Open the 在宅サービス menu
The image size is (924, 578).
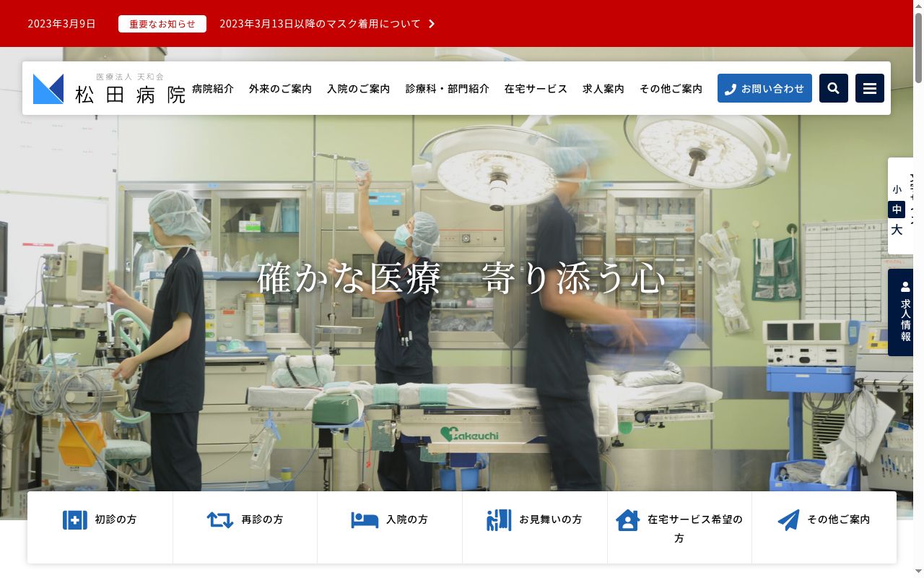[536, 88]
